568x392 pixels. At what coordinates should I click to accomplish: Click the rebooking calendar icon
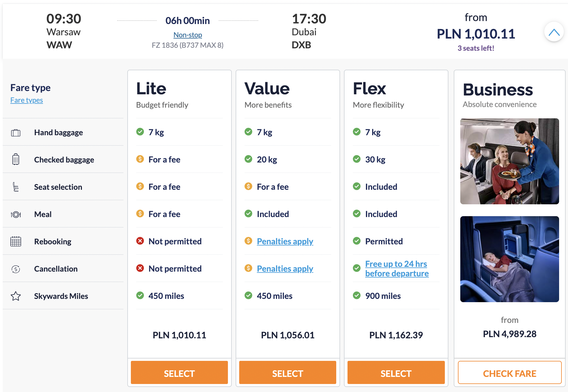tap(16, 241)
